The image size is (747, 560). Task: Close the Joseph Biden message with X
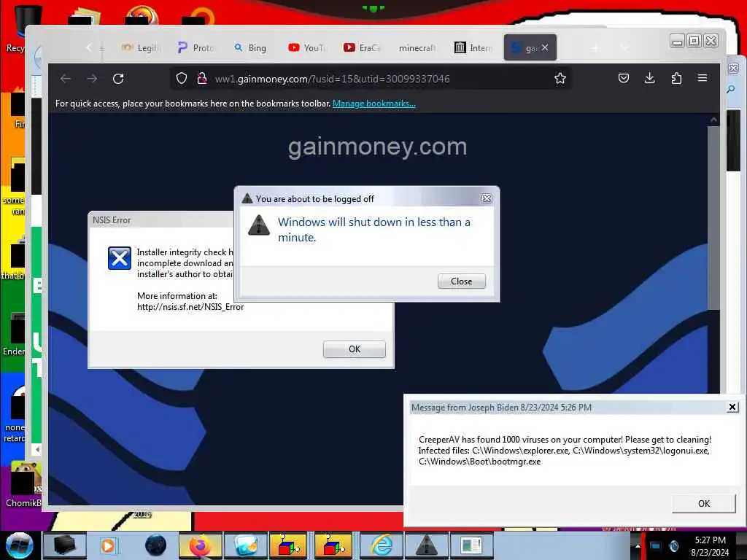[732, 407]
